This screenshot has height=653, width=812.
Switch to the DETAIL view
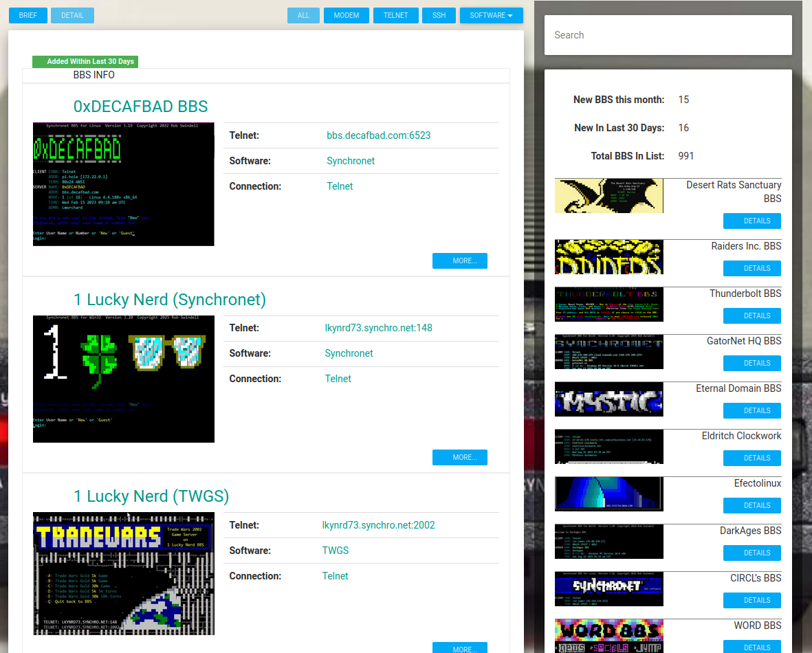click(x=72, y=16)
